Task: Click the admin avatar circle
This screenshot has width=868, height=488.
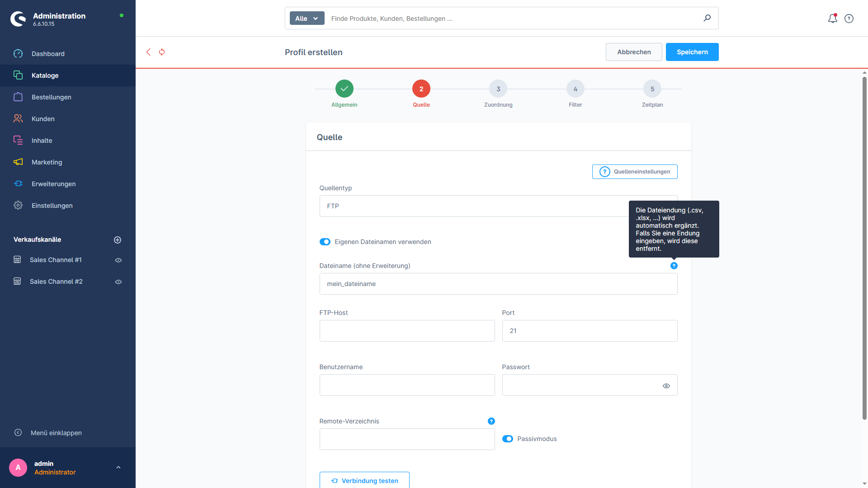Action: click(x=18, y=468)
